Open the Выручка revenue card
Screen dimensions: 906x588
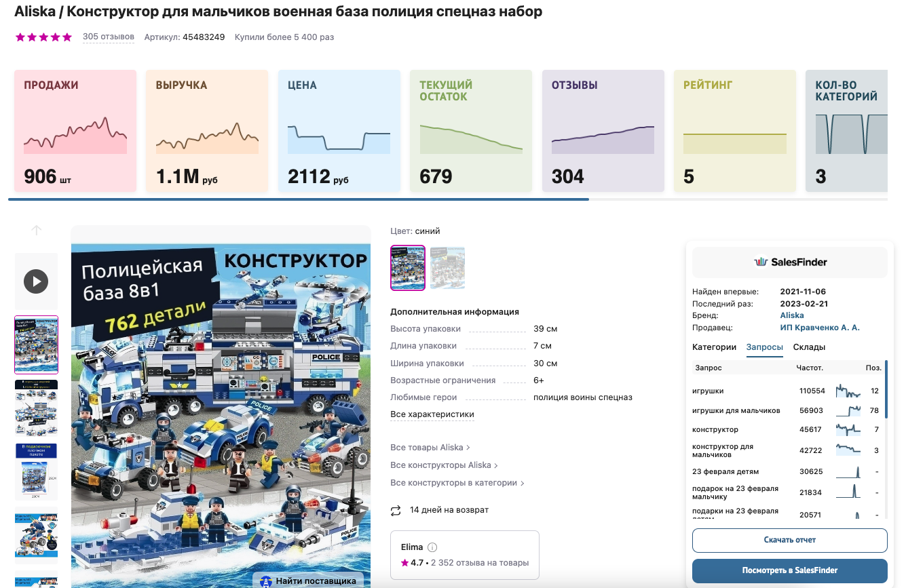pos(207,131)
